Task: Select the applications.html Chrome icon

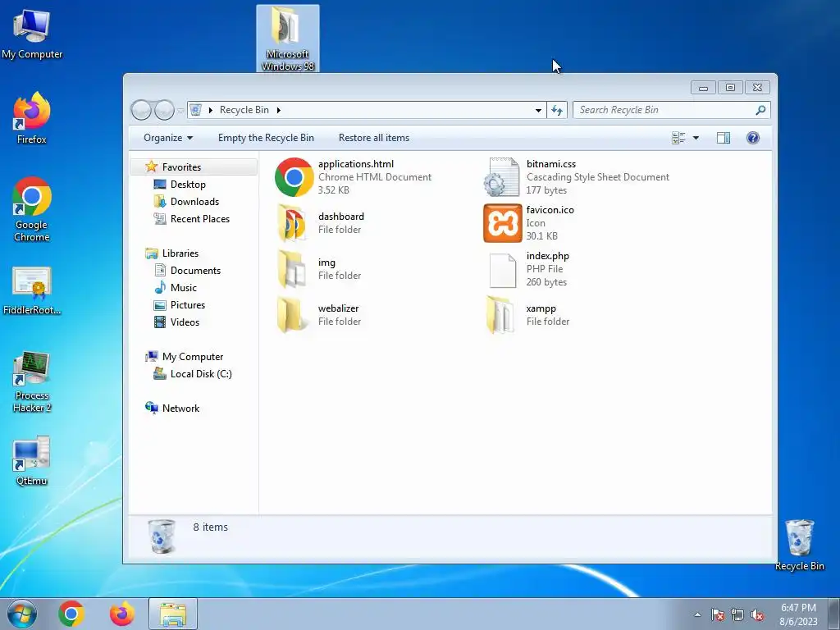Action: tap(294, 177)
